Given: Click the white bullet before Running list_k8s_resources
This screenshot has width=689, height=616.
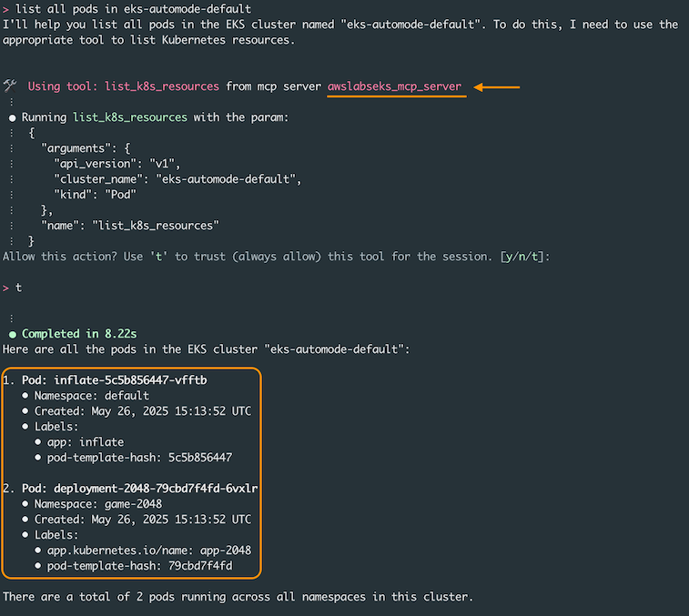Looking at the screenshot, I should [13, 118].
